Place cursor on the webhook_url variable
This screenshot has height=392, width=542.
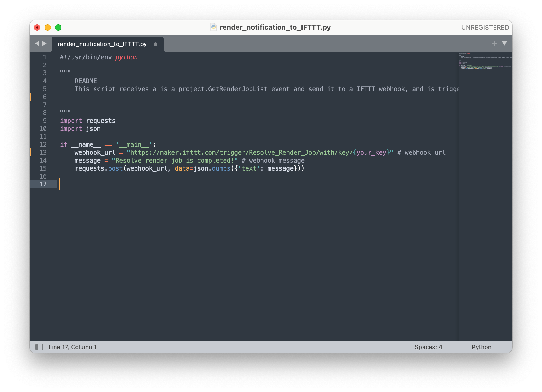point(95,152)
